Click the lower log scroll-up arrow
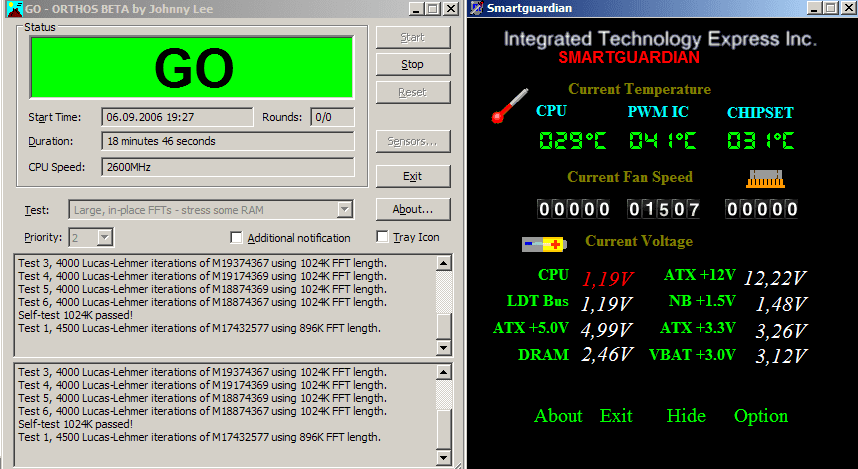The height and width of the screenshot is (469, 858). click(x=444, y=372)
